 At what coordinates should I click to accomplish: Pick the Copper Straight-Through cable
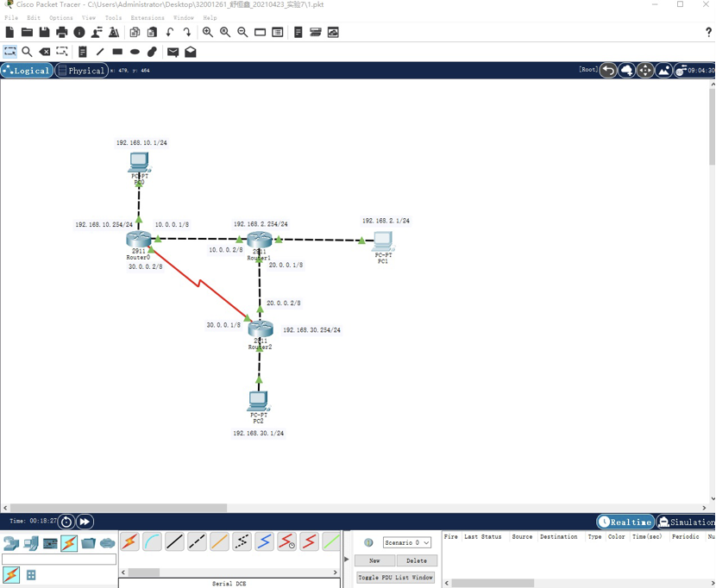174,541
